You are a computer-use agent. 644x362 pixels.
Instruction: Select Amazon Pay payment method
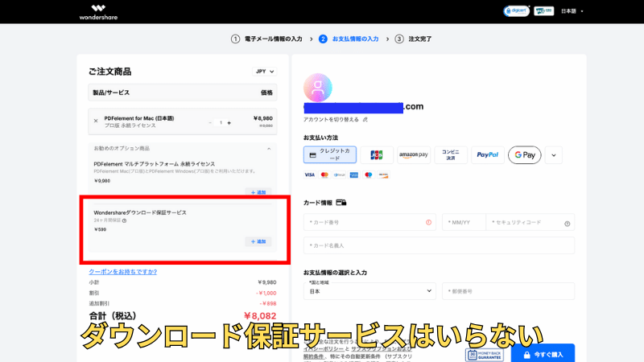[x=414, y=154]
